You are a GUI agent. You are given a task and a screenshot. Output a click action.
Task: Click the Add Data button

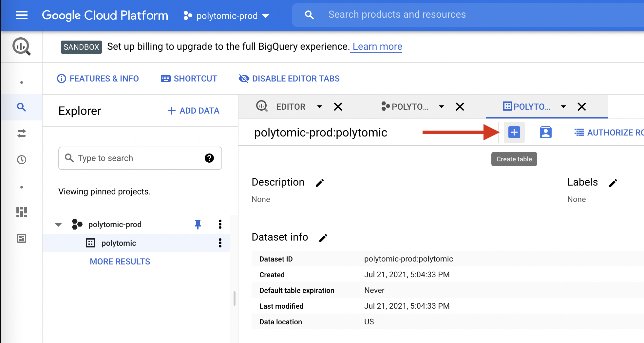point(194,111)
